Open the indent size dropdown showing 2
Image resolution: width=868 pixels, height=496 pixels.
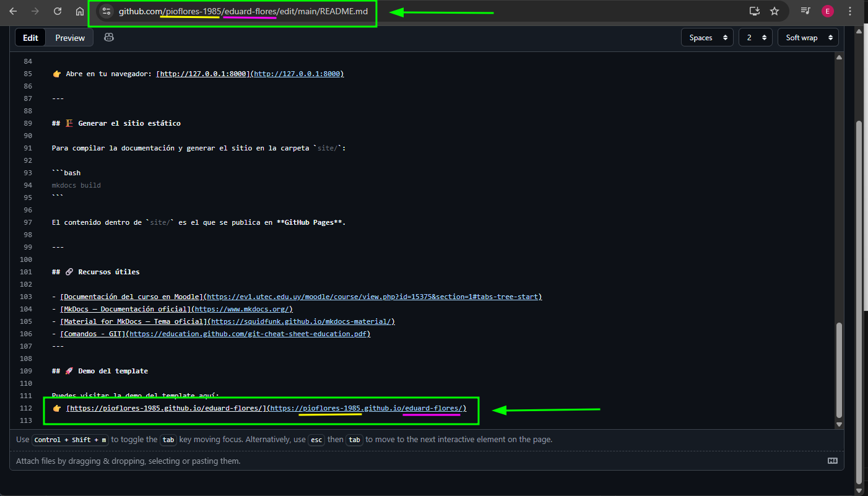(755, 38)
